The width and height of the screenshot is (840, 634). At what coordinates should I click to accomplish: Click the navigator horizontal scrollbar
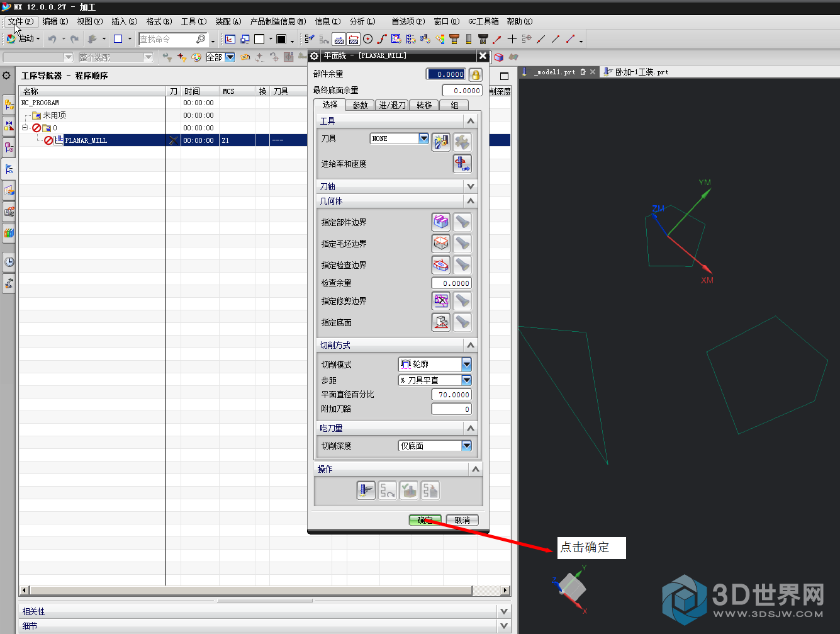[x=250, y=591]
